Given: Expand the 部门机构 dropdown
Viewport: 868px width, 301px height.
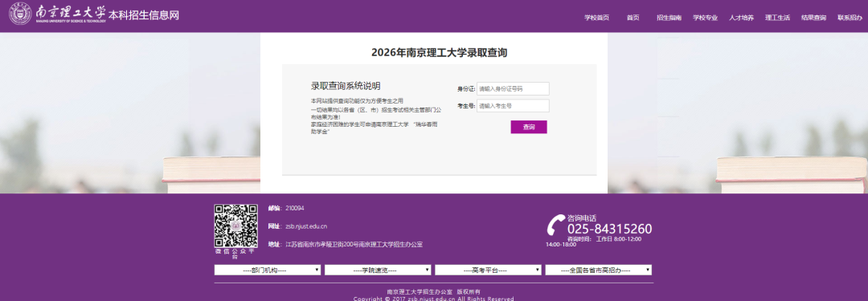Looking at the screenshot, I should tap(268, 270).
